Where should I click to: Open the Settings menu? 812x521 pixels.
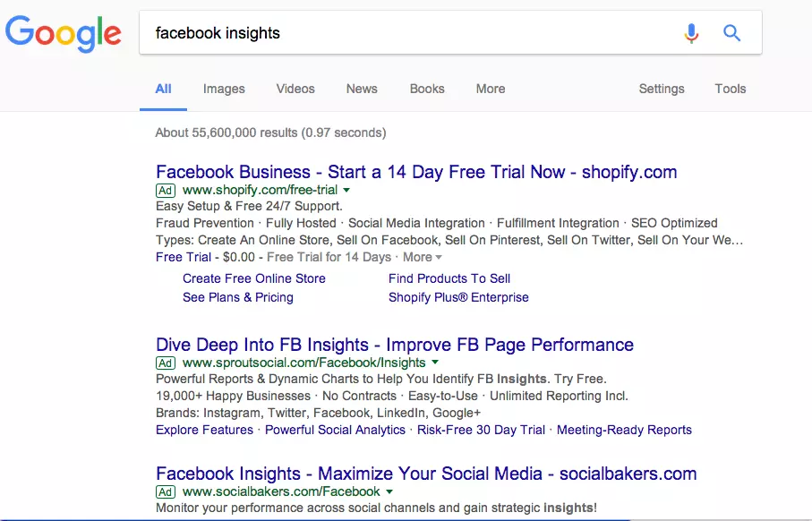click(x=662, y=89)
